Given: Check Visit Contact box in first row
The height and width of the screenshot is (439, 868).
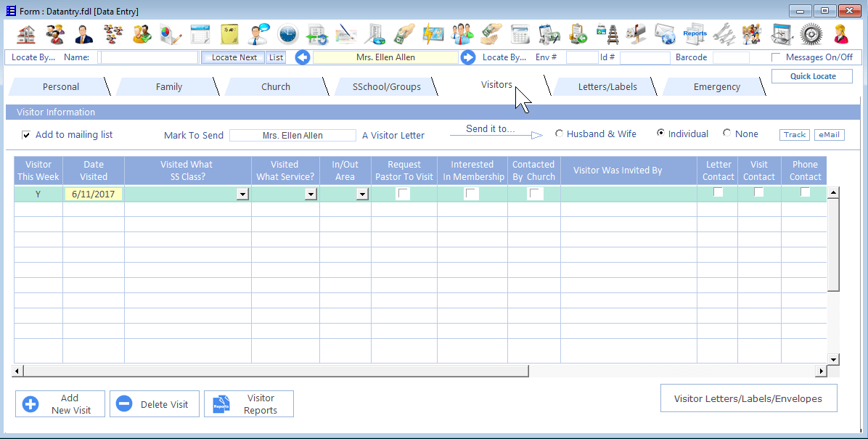Looking at the screenshot, I should click(x=759, y=192).
